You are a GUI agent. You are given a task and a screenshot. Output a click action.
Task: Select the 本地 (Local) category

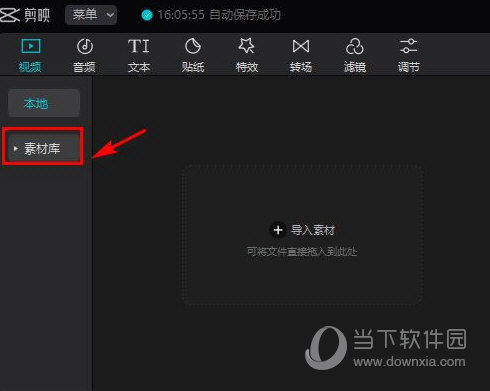click(x=44, y=103)
